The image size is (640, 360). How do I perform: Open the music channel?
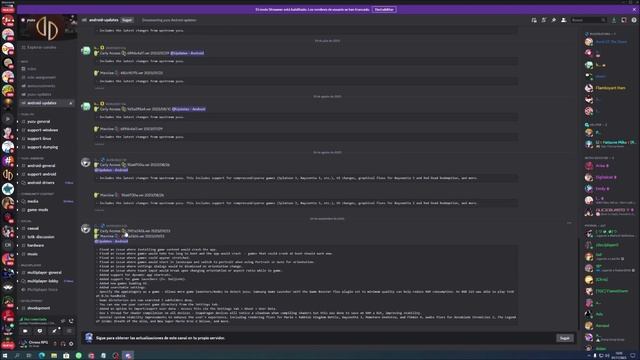[x=33, y=254]
